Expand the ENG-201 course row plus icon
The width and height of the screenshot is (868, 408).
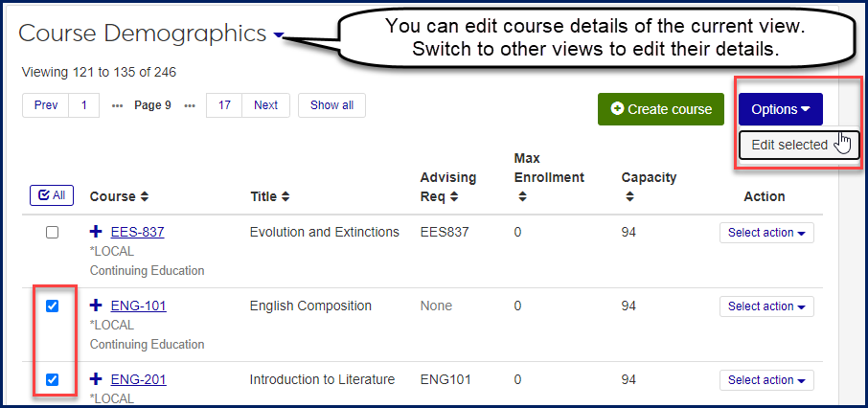pos(96,379)
